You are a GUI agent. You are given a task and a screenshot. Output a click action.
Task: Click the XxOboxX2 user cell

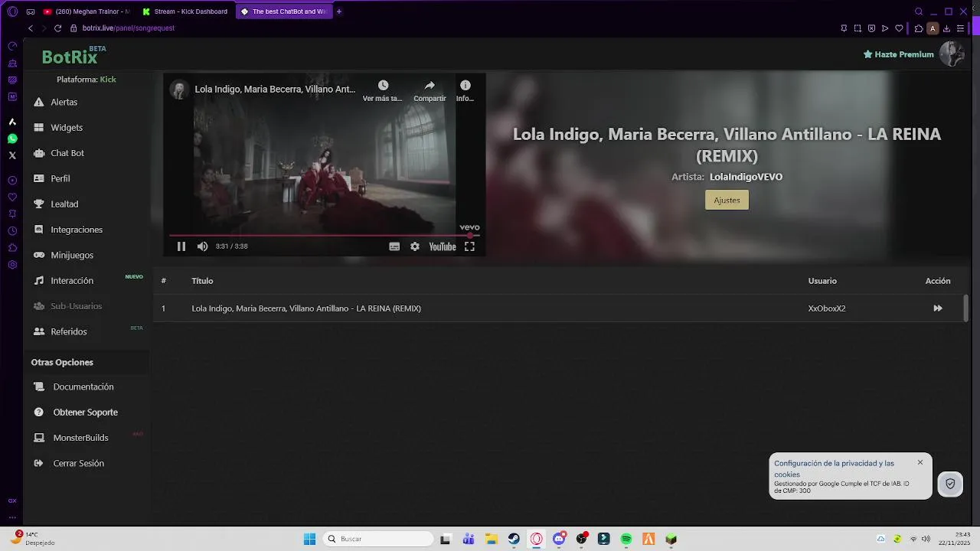827,308
